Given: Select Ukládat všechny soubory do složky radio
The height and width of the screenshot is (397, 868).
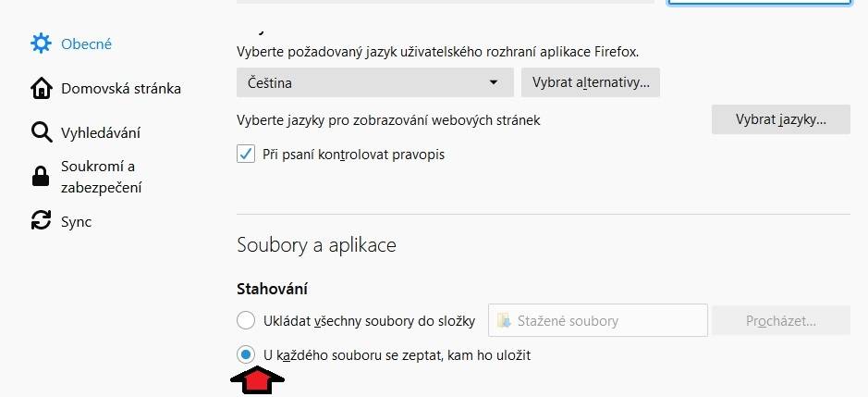Looking at the screenshot, I should click(246, 320).
